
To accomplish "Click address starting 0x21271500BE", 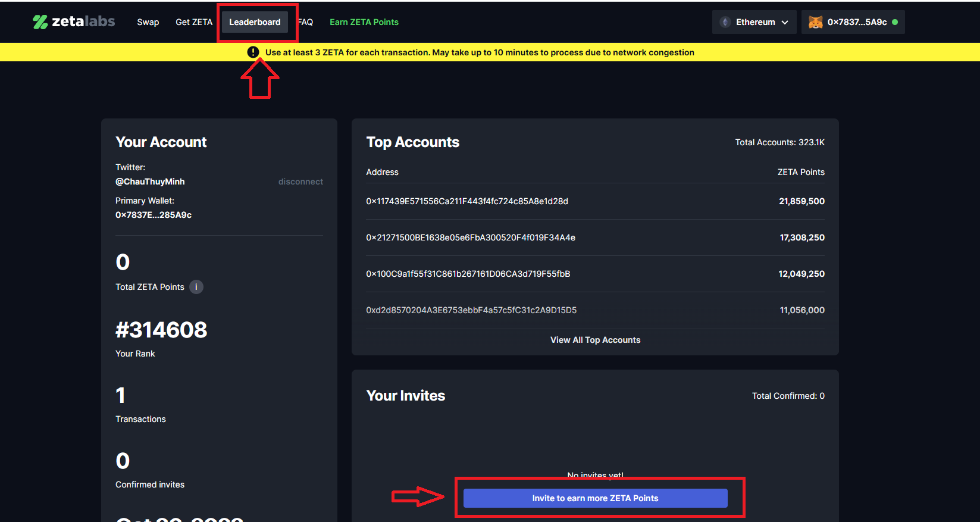I will click(x=471, y=237).
